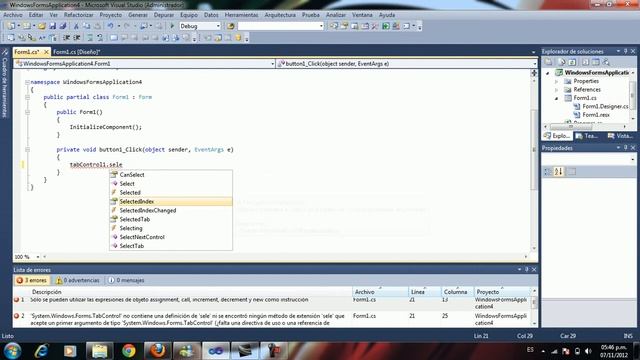Image resolution: width=640 pixels, height=360 pixels.
Task: Sort error list by Archivo column
Action: [380, 292]
